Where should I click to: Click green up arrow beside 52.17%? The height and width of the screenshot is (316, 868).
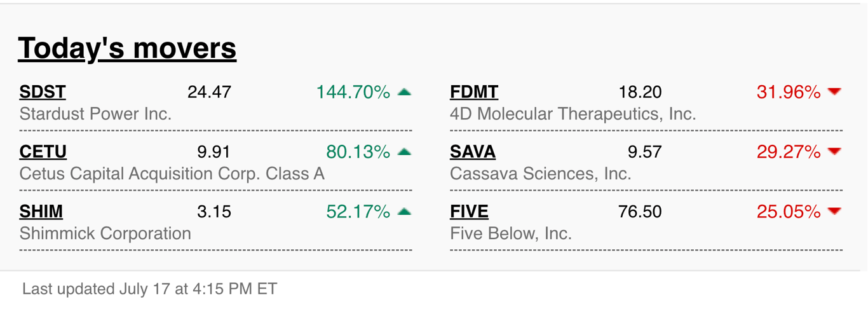404,211
